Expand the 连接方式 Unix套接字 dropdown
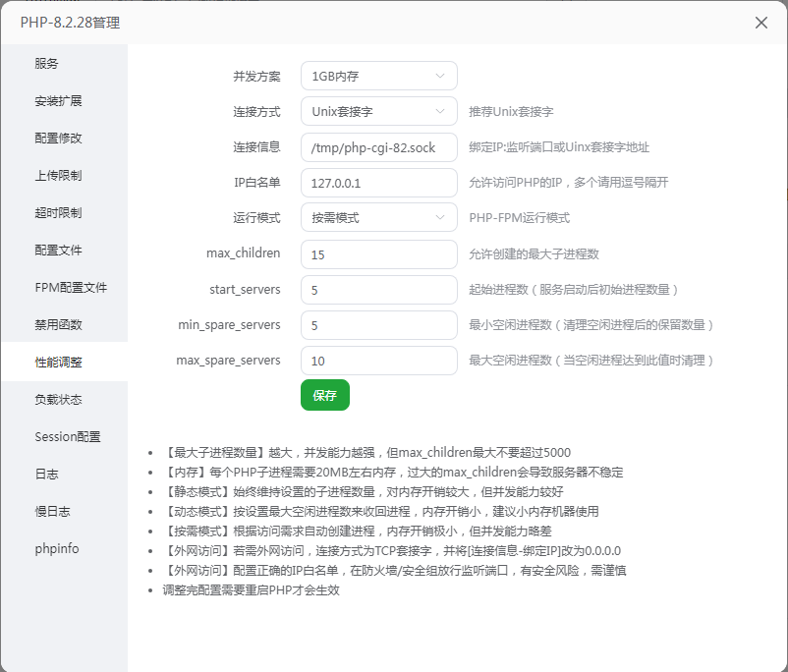 click(x=378, y=111)
